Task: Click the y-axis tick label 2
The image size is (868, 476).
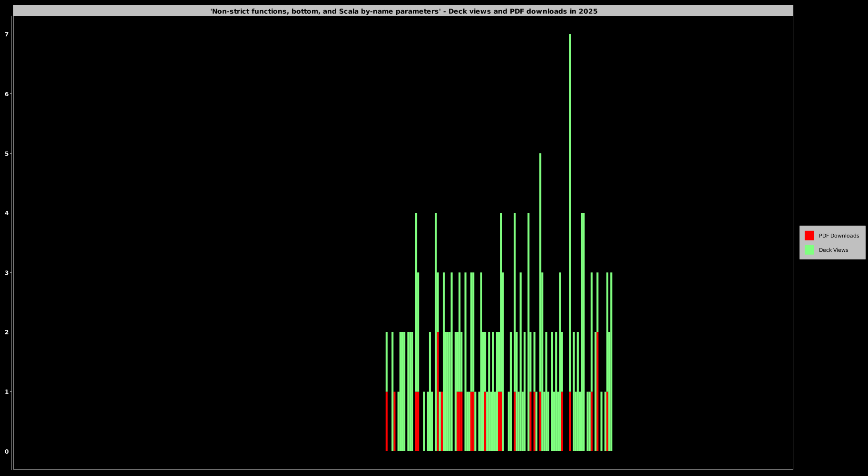Action: (x=7, y=332)
